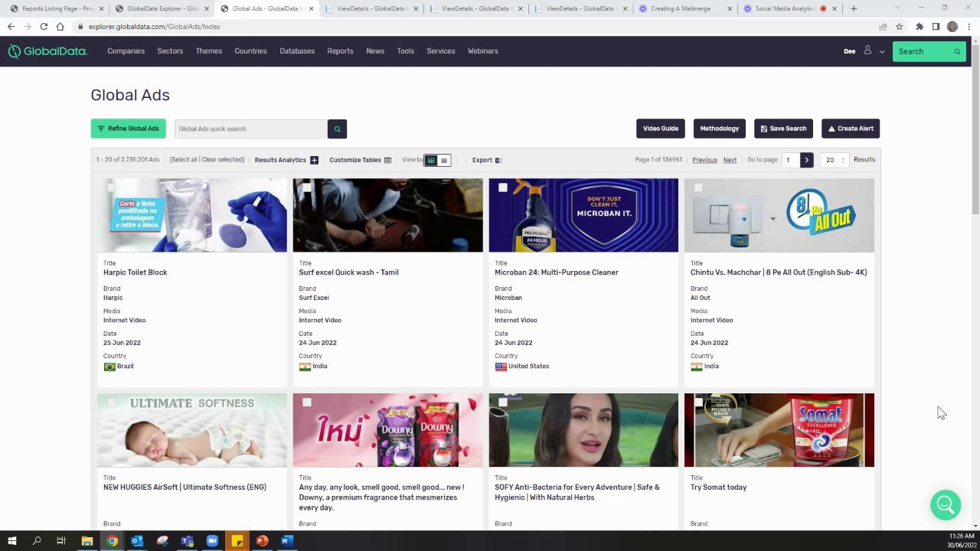
Task: Select the SOFY Anti-Bacteria ad checkbox
Action: point(502,403)
